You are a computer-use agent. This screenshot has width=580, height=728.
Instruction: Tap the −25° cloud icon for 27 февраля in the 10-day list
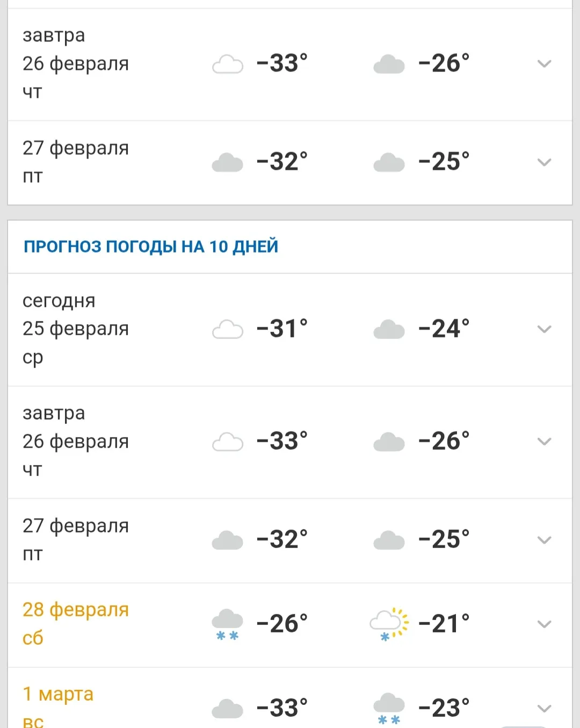tap(389, 540)
